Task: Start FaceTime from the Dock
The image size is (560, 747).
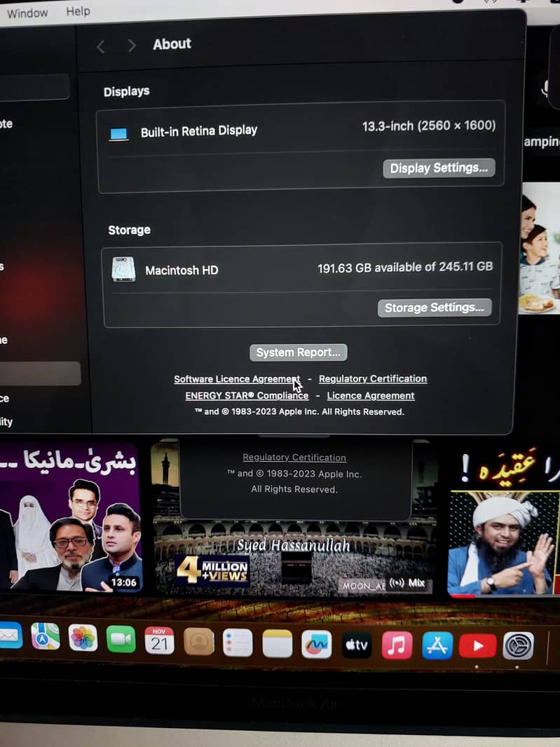Action: (121, 639)
